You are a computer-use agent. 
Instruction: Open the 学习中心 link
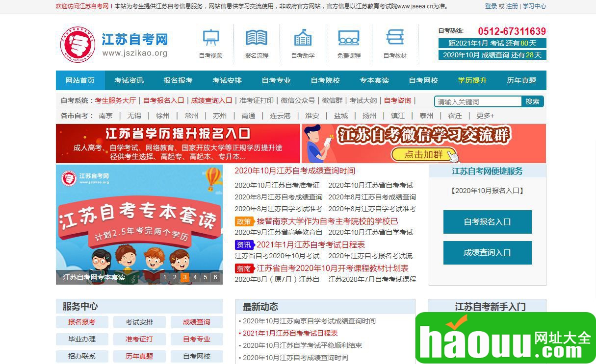[x=534, y=6]
